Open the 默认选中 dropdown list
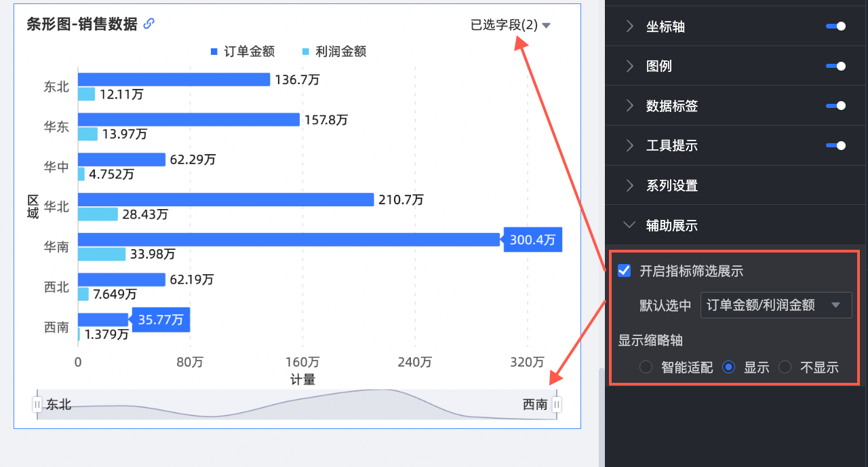The image size is (868, 467). pos(775,305)
